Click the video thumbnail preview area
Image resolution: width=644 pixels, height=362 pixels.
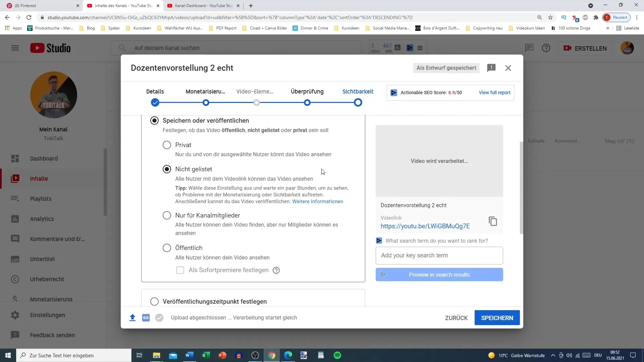coord(439,161)
